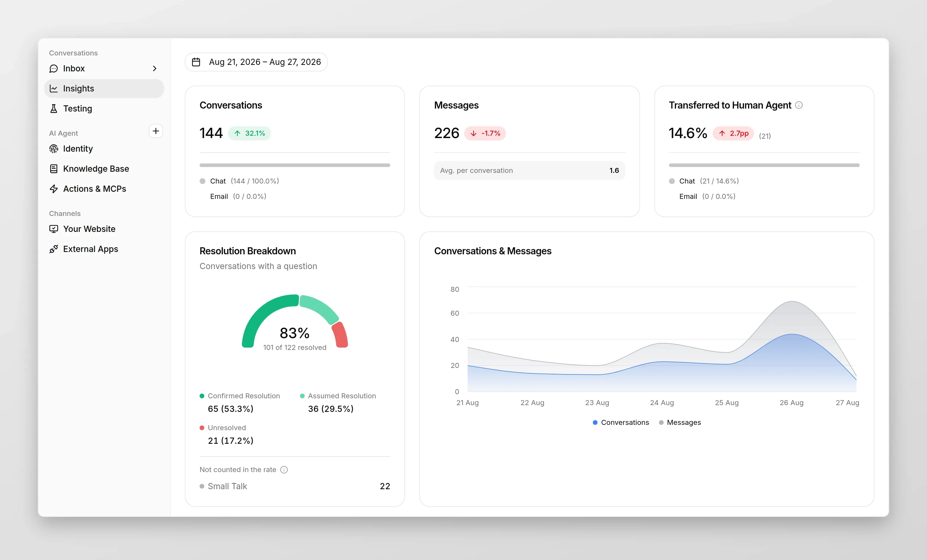Screen dimensions: 927x560
Task: Go to the Inbox section
Action: [104, 68]
